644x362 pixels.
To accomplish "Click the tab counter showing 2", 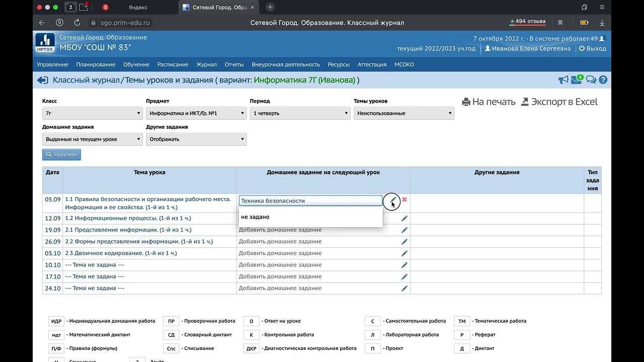I will coord(70,7).
